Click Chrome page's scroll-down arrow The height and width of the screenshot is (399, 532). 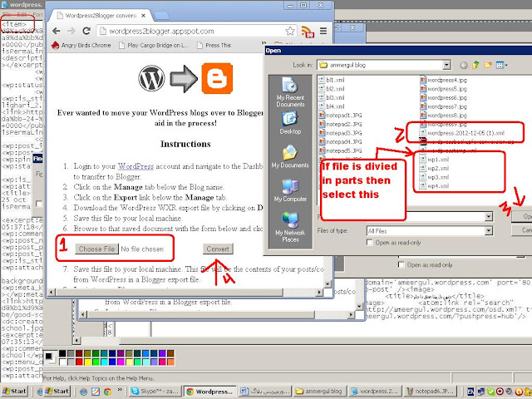click(x=328, y=284)
